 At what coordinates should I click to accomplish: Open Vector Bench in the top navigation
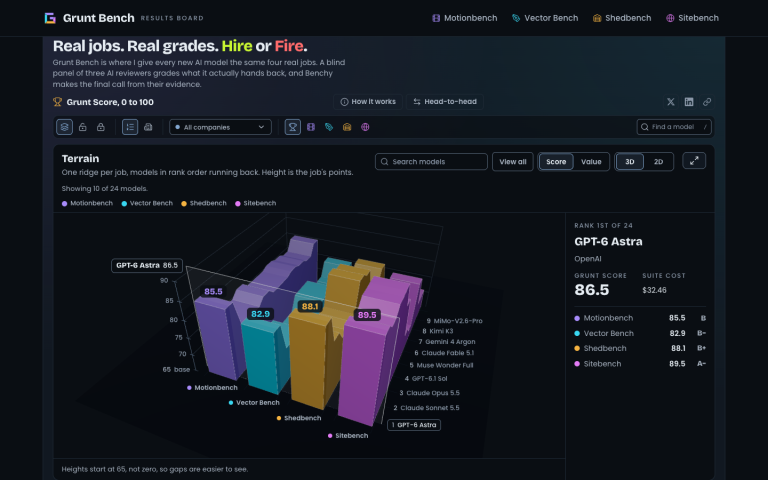click(545, 18)
